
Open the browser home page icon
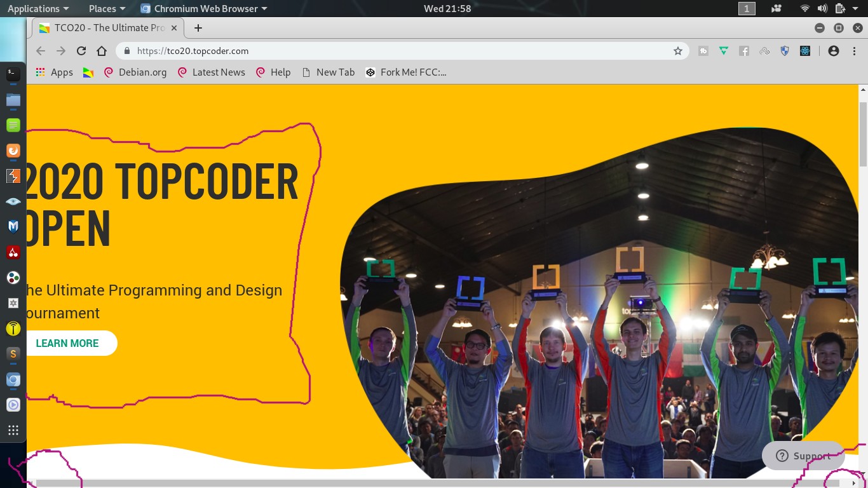pyautogui.click(x=102, y=51)
